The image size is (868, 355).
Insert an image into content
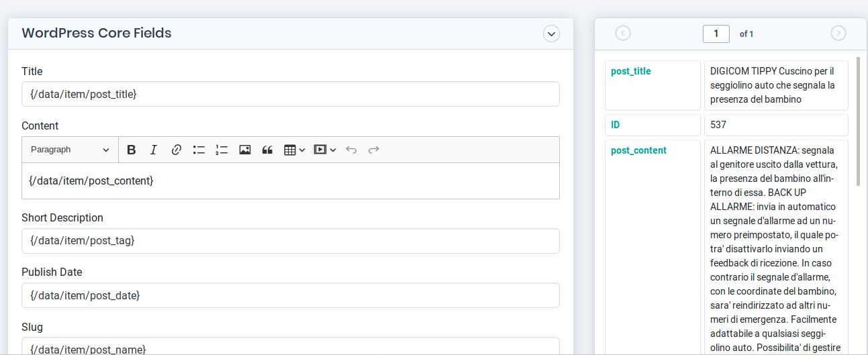coord(244,150)
